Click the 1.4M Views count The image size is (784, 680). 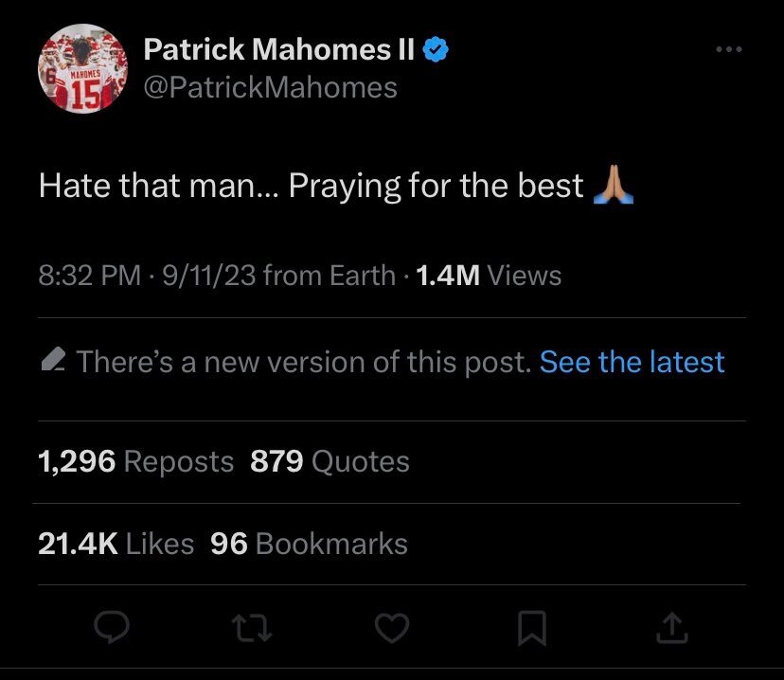[x=488, y=276]
